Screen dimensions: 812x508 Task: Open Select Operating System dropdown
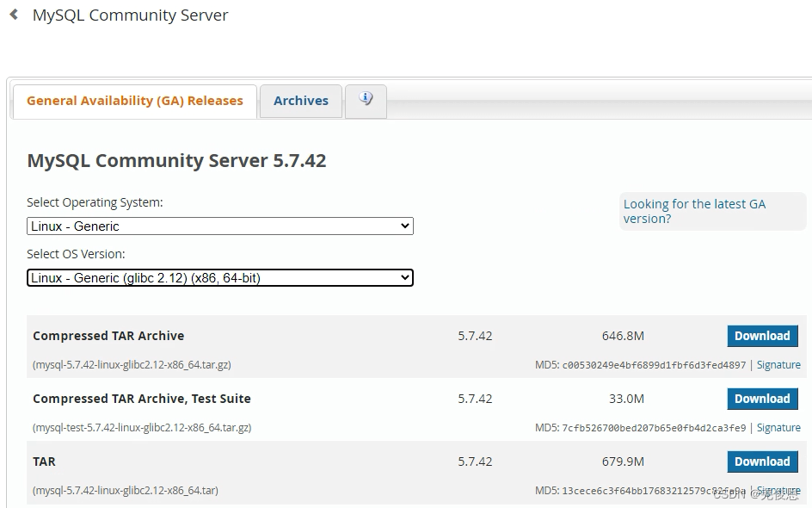click(x=220, y=226)
